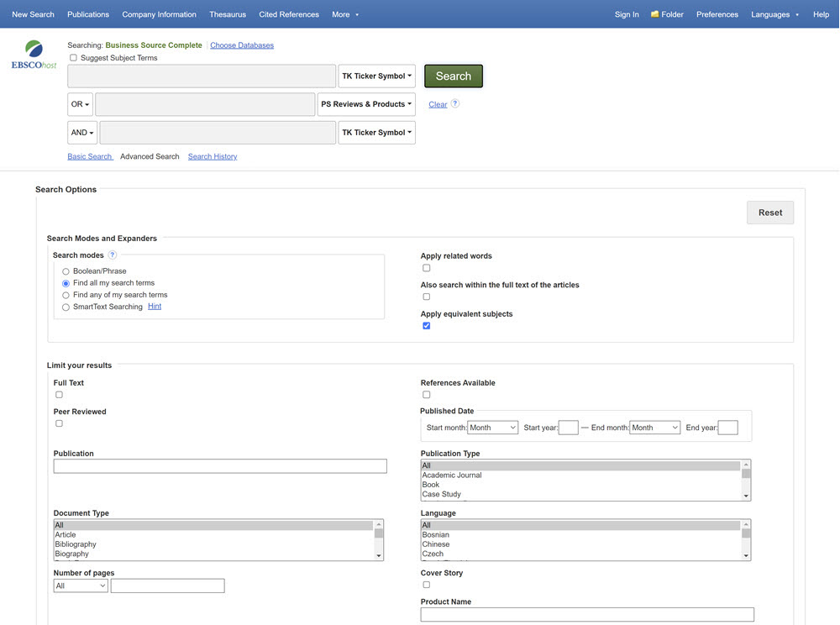This screenshot has width=840, height=625.
Task: Select Academic Journal in Publication Type list
Action: point(452,475)
